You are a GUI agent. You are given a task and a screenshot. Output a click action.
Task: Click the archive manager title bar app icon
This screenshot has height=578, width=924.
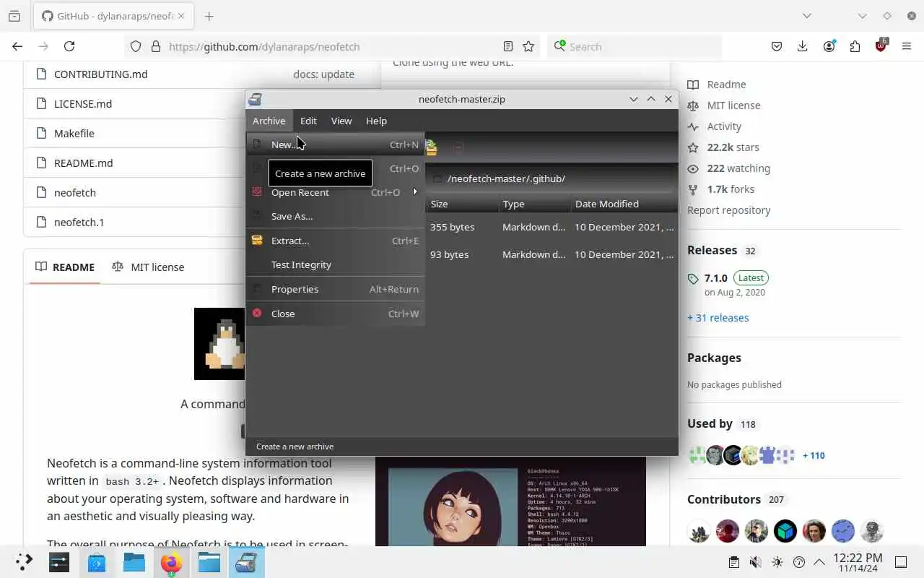coord(255,99)
